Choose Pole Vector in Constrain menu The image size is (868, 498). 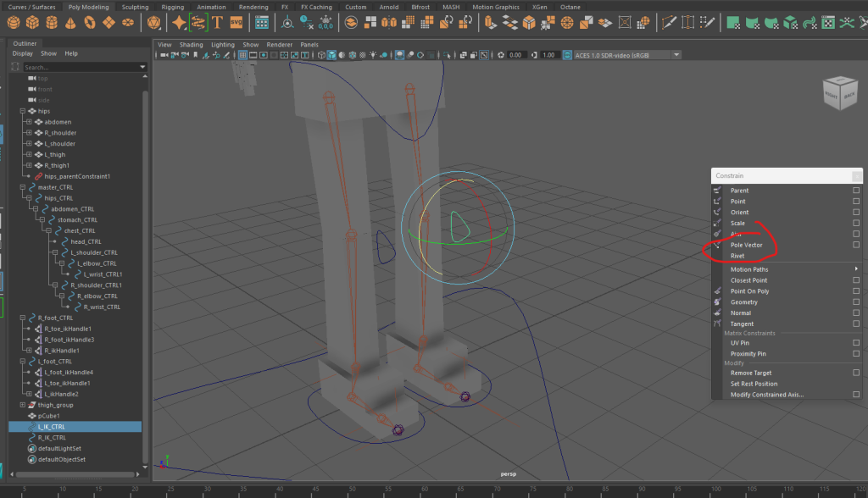coord(746,245)
